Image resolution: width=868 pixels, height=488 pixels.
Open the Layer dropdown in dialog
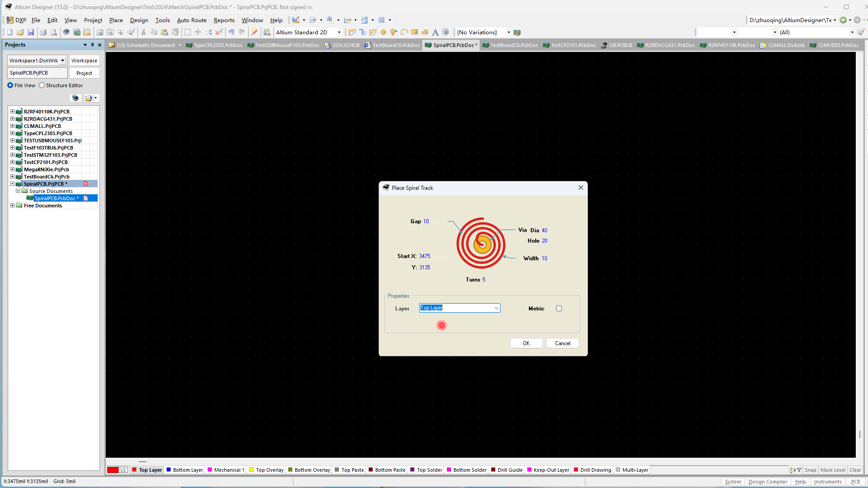(x=496, y=308)
